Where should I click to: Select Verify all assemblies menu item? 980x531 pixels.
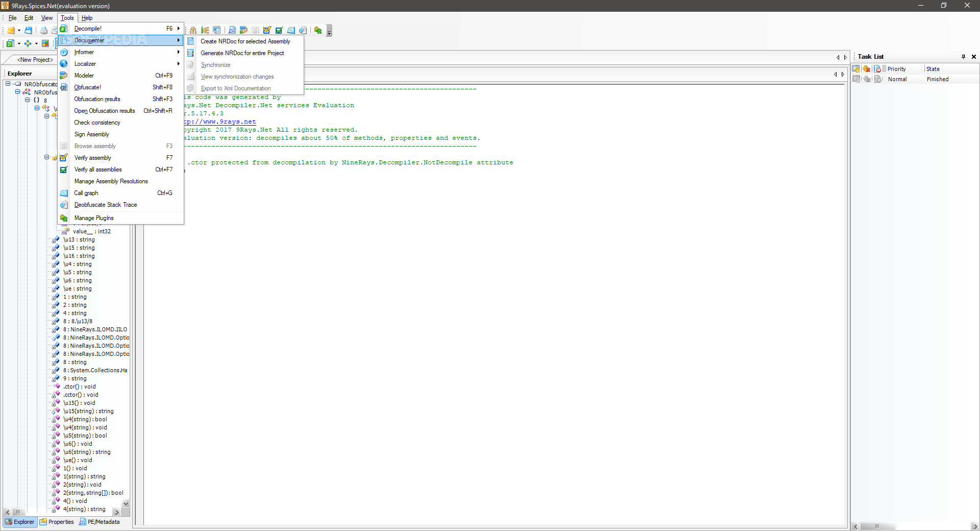coord(120,170)
